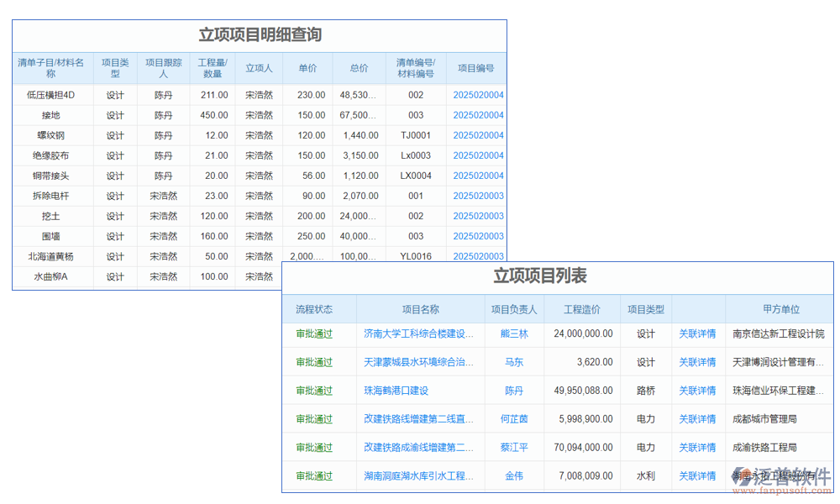Sort by the 工程造价 column header

pyautogui.click(x=581, y=309)
